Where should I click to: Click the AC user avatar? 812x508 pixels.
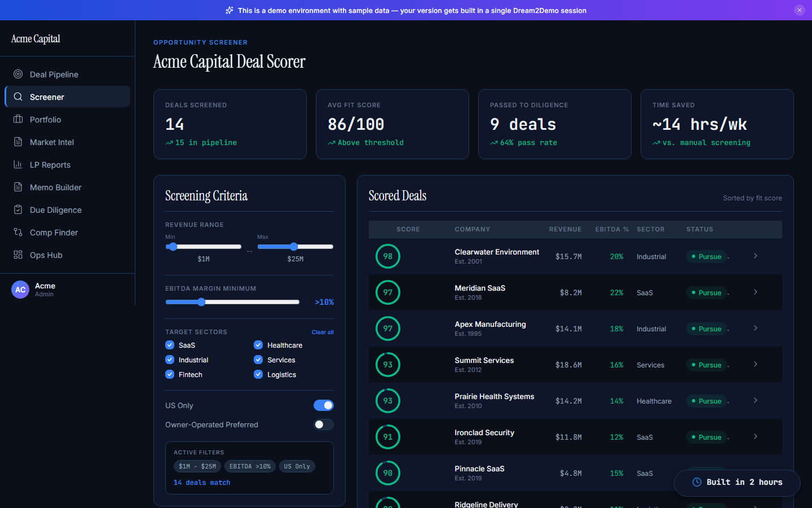(20, 290)
